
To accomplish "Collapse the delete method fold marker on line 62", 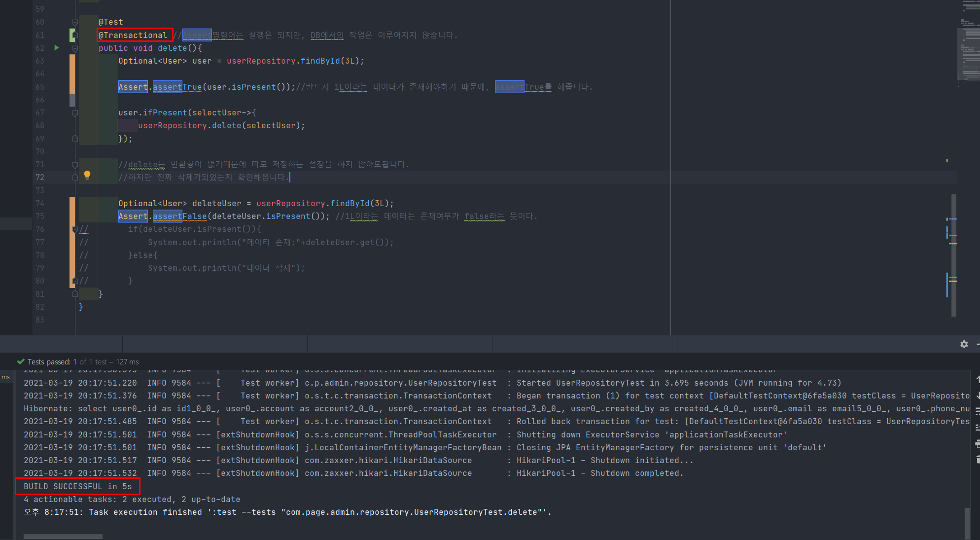I will (x=75, y=48).
